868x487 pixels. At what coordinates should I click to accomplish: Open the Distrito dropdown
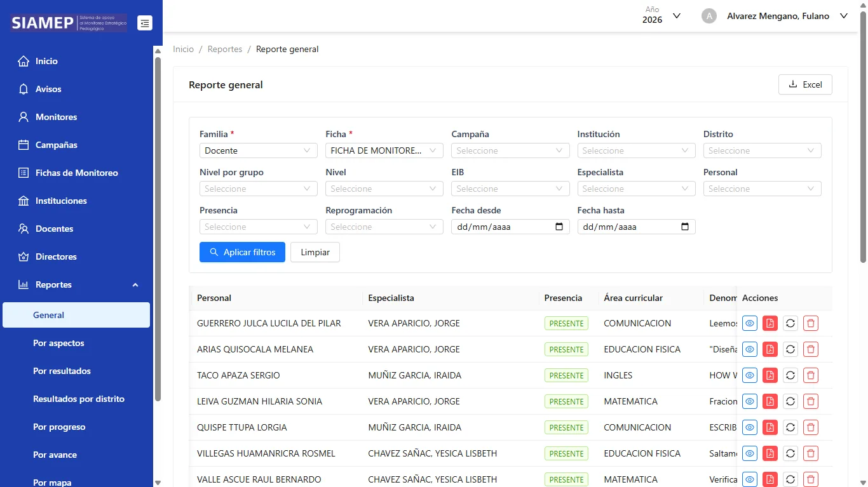(762, 150)
